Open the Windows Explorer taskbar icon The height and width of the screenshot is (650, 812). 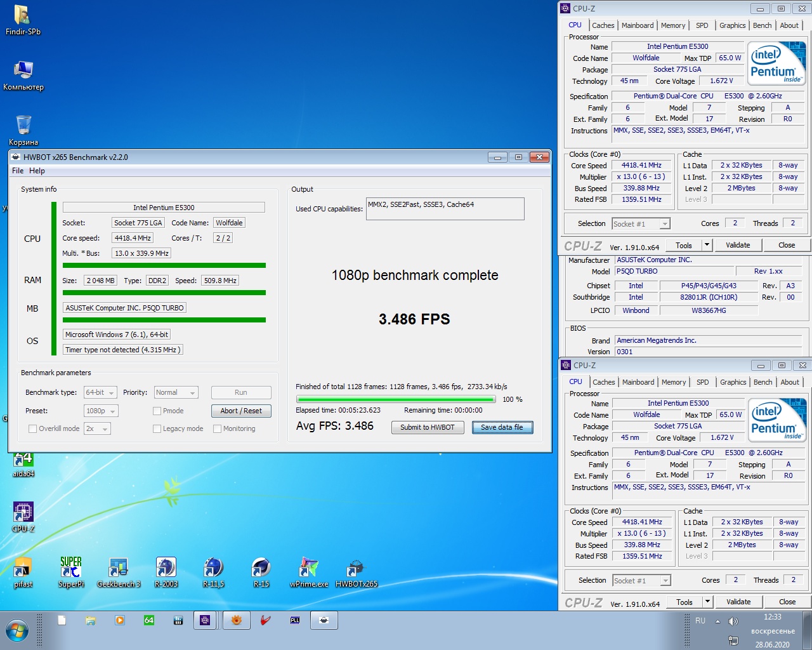(91, 620)
